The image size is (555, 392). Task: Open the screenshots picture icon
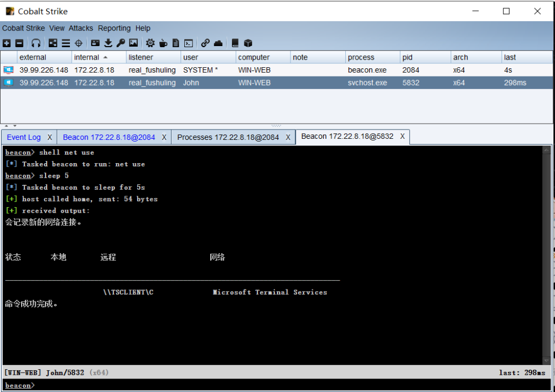(133, 43)
